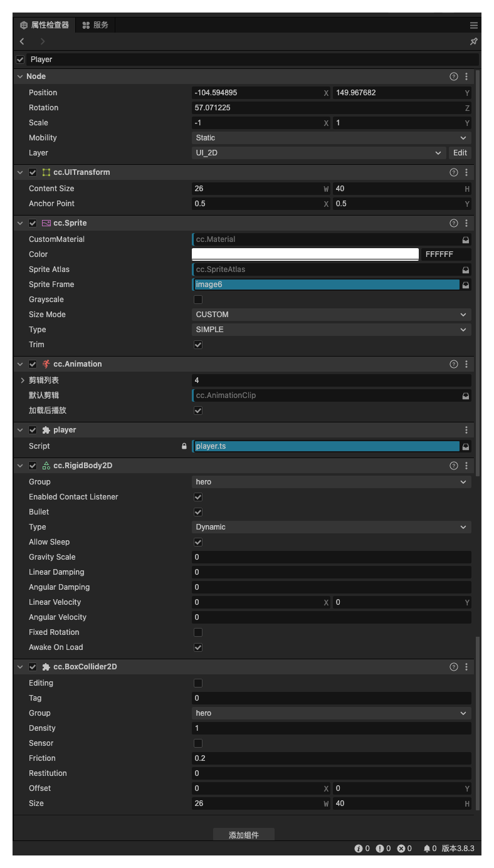The height and width of the screenshot is (868, 494).
Task: Enable the Sensor checkbox
Action: (x=198, y=743)
